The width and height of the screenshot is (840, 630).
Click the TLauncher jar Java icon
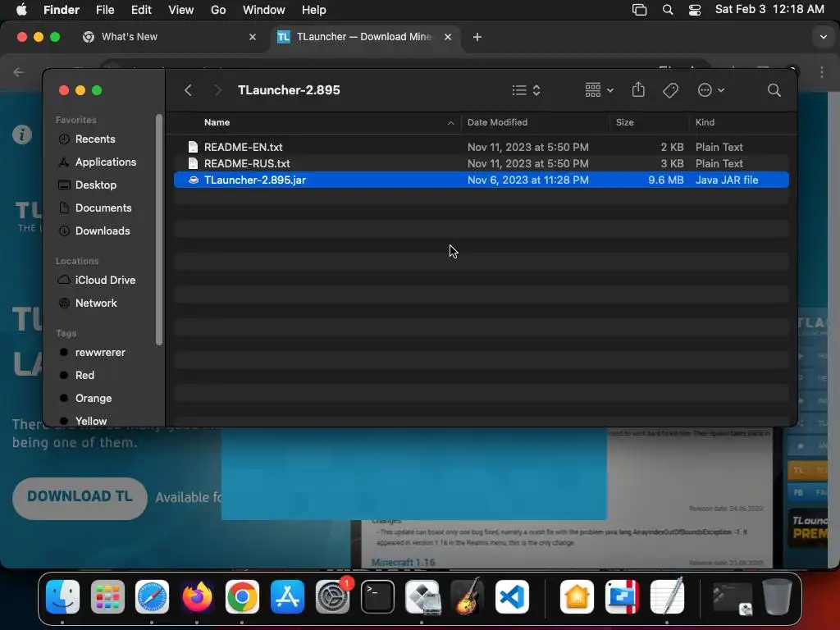[194, 180]
